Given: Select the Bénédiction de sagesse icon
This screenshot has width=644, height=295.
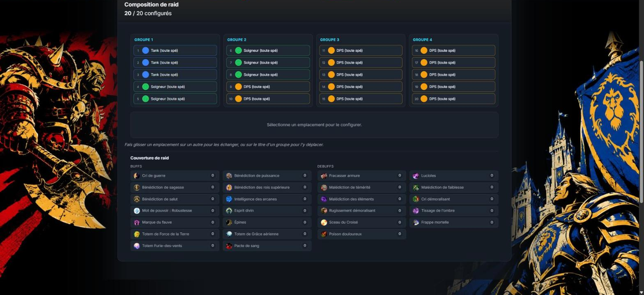Looking at the screenshot, I should click(137, 187).
